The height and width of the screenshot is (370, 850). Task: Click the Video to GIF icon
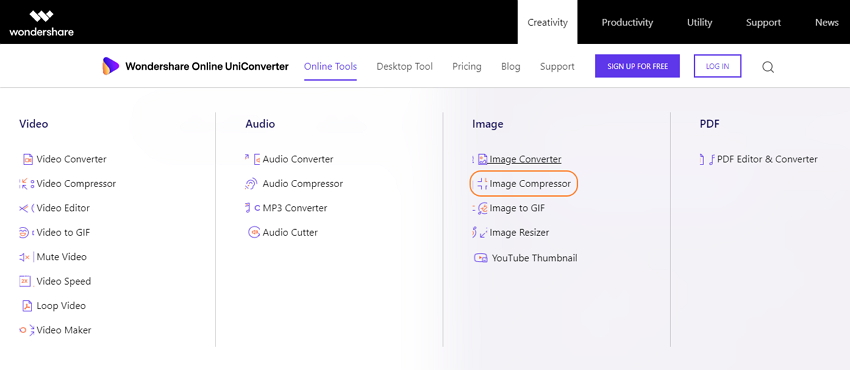point(27,232)
